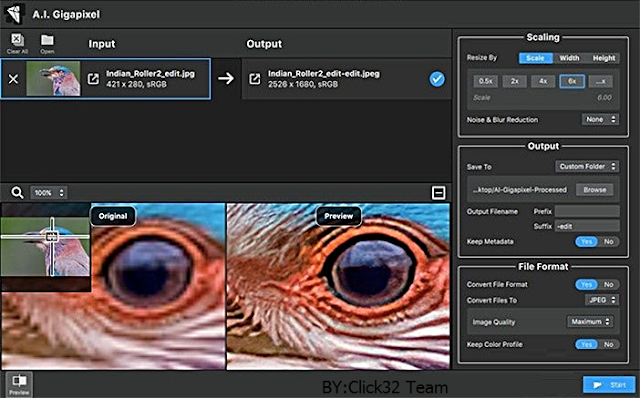Set Keep Metadata to Yes

586,242
